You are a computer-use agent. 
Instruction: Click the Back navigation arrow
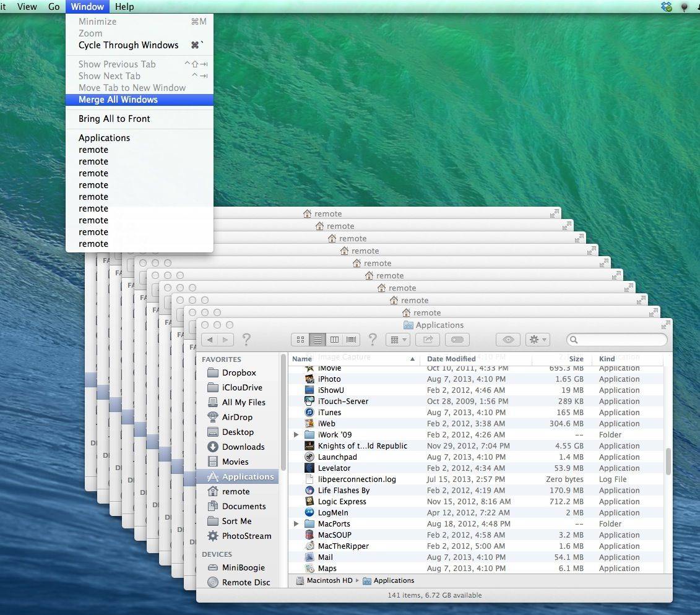pos(210,340)
